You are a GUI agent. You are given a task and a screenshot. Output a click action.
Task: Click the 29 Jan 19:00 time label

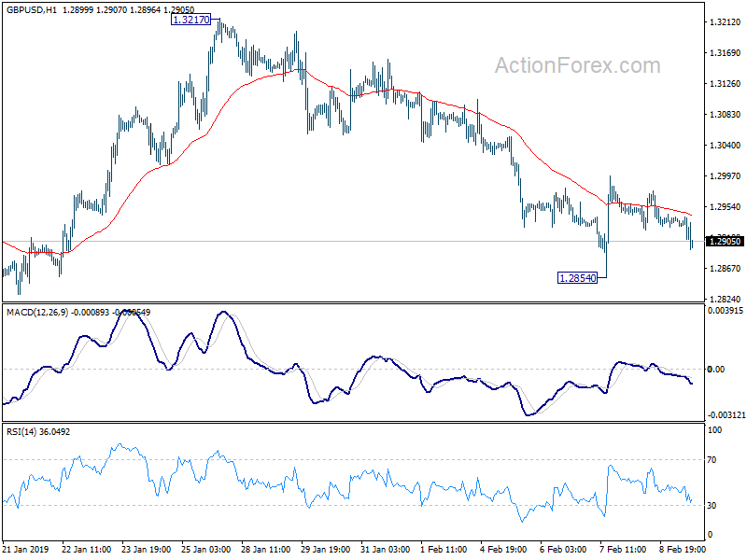tap(325, 549)
